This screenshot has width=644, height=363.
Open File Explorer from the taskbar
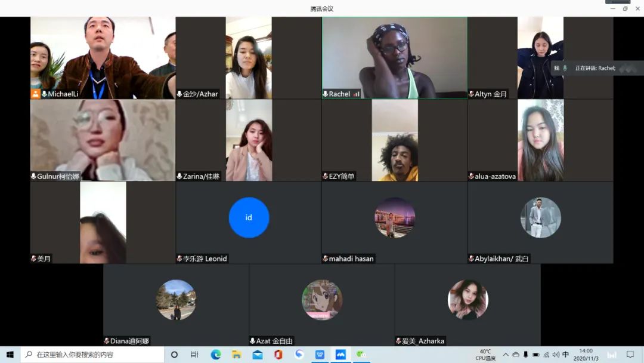[237, 355]
